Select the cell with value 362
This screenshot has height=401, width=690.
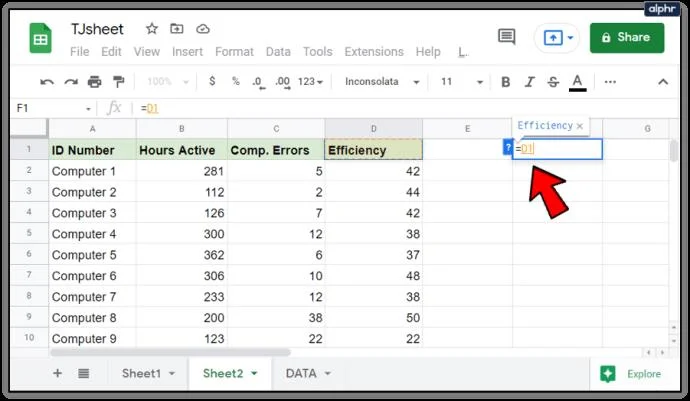(182, 255)
